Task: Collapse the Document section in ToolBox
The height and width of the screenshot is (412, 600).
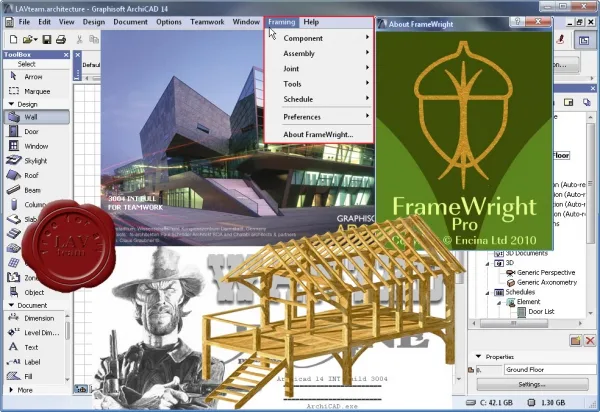Action: click(x=11, y=305)
